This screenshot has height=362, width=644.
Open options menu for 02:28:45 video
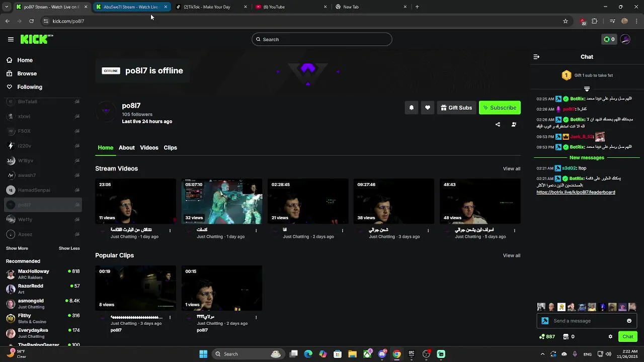pyautogui.click(x=342, y=231)
